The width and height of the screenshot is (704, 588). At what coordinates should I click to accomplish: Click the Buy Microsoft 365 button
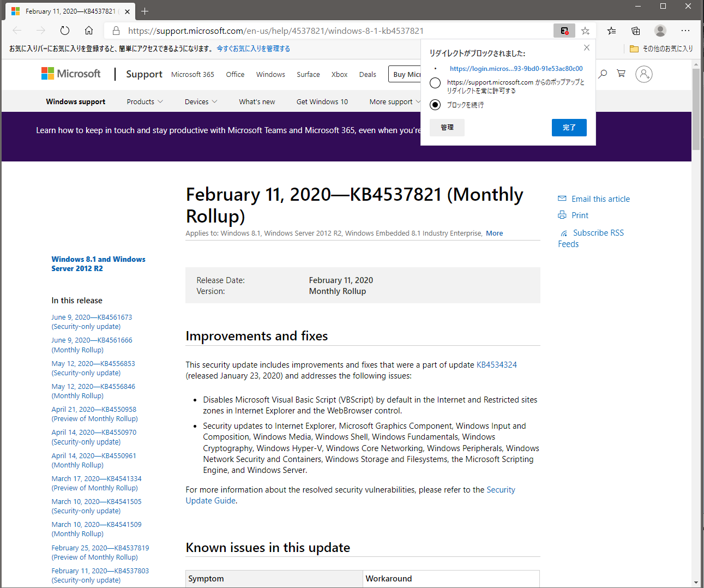405,74
